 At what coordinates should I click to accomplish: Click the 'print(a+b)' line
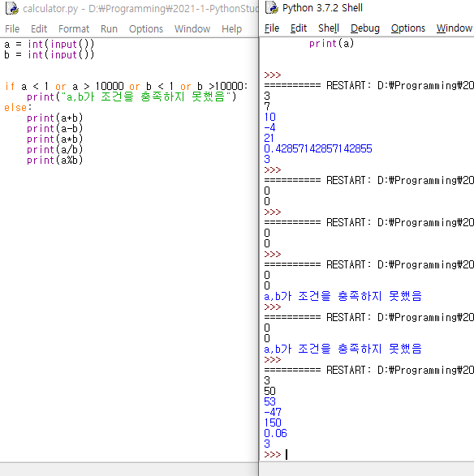(x=54, y=118)
